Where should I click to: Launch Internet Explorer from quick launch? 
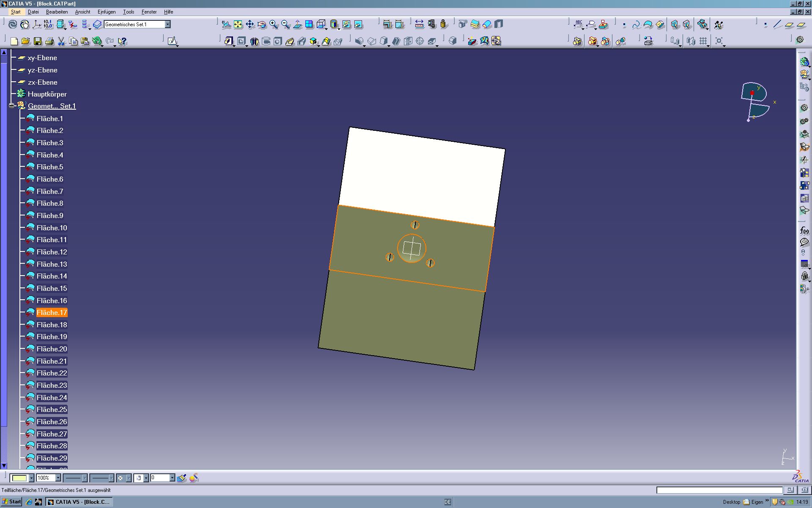pyautogui.click(x=29, y=502)
